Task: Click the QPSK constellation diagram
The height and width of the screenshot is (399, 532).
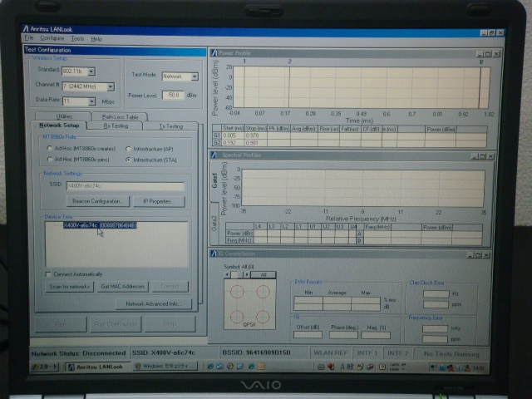Action: [249, 304]
